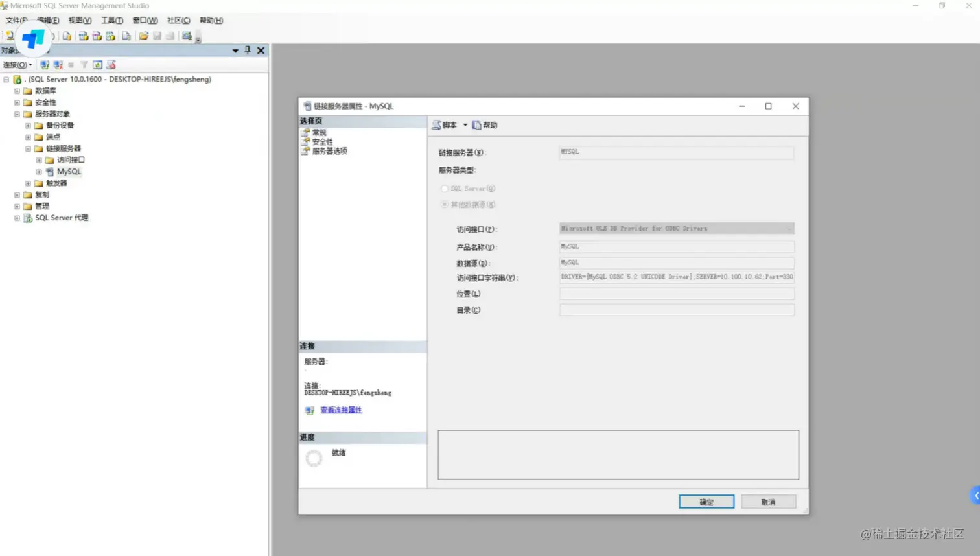The width and height of the screenshot is (980, 556).
Task: Open the 工具(T) menu
Action: click(112, 21)
